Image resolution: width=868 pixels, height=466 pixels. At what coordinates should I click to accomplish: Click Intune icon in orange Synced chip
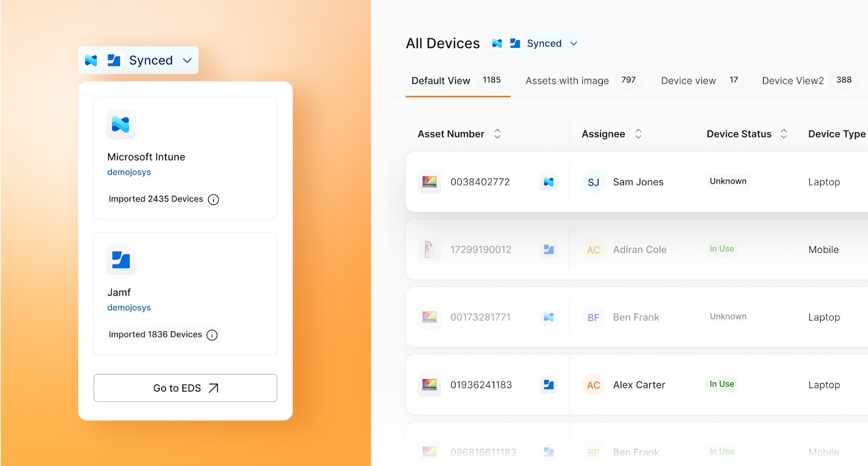tap(91, 60)
